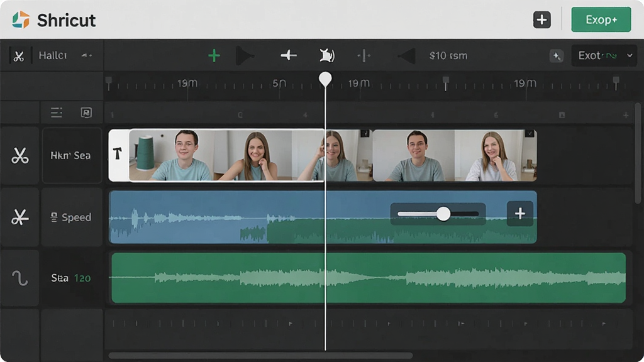This screenshot has width=644, height=362.
Task: Click the T text handle on the video clip
Action: coord(118,155)
